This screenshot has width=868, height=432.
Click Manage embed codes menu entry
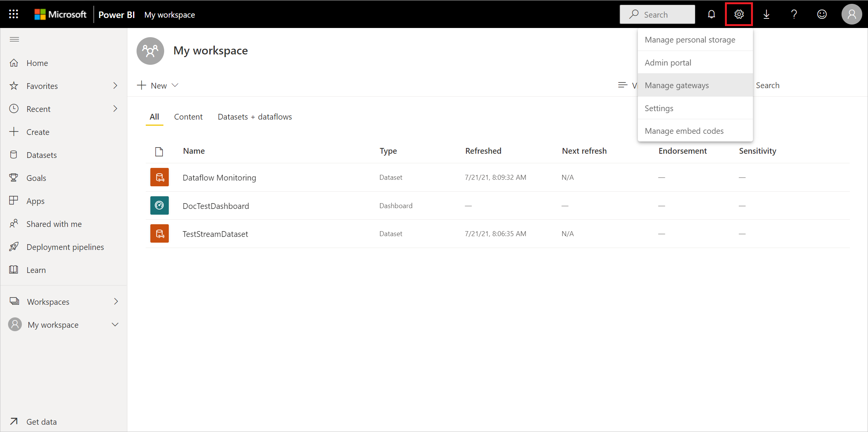pyautogui.click(x=684, y=131)
